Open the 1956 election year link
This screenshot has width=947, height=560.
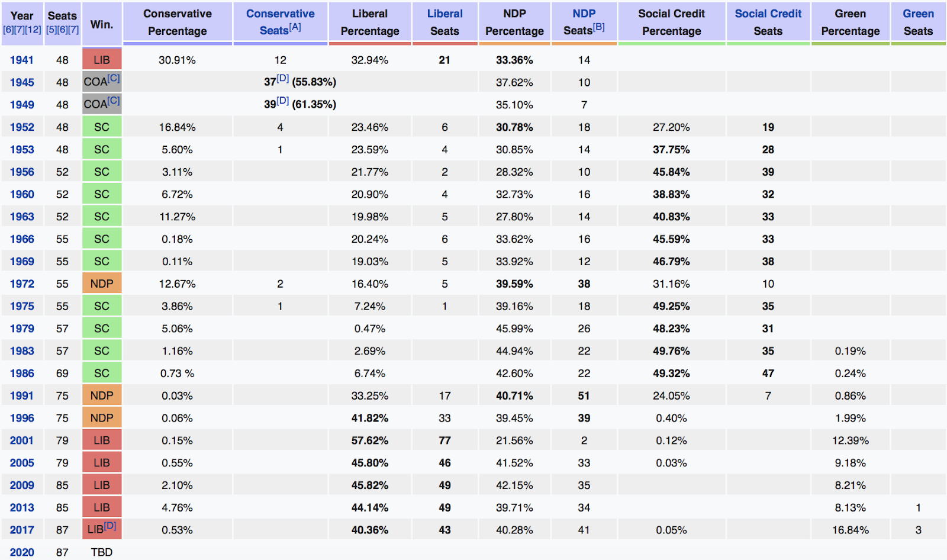pyautogui.click(x=22, y=172)
